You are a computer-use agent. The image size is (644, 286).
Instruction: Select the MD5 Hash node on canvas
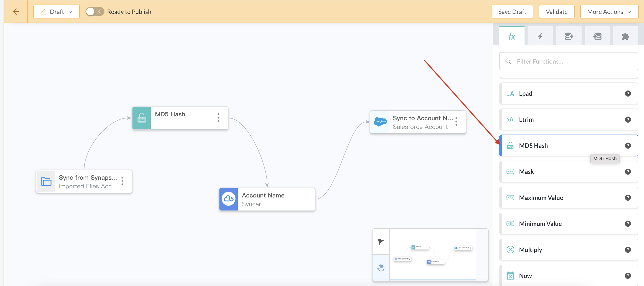tap(180, 118)
